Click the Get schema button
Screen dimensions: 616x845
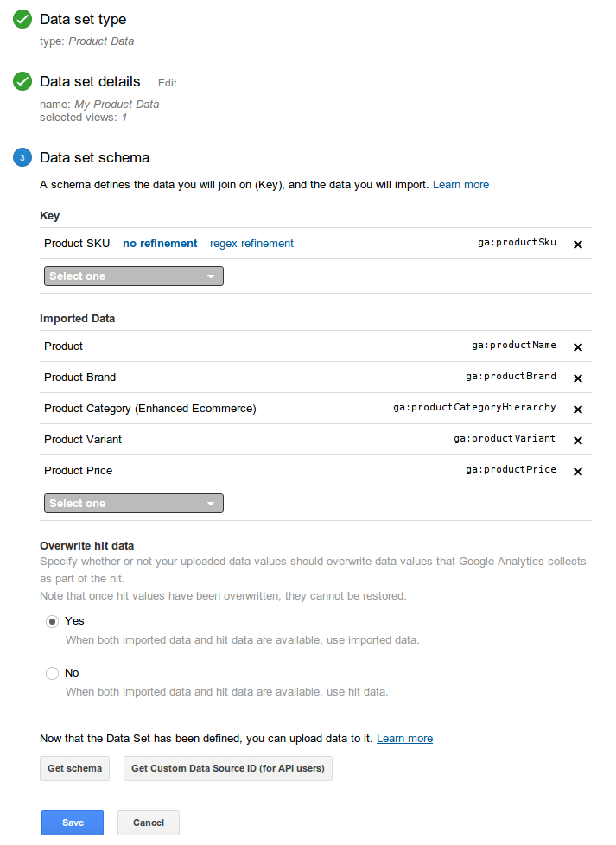click(74, 768)
